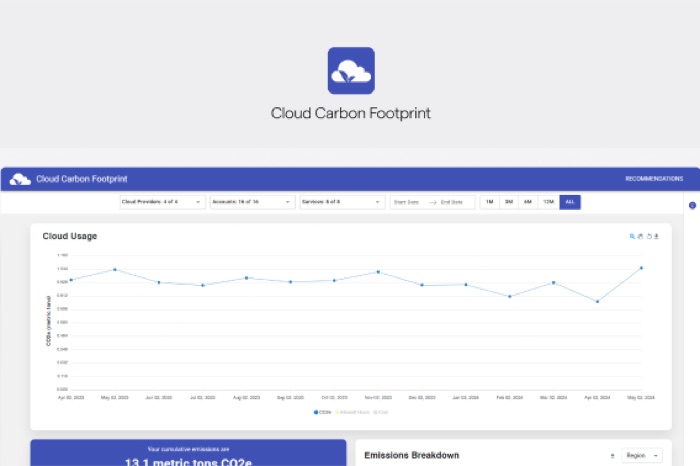Click the Apr 2024 lowest data point
Viewport: 700px width, 466px height.
pyautogui.click(x=597, y=302)
